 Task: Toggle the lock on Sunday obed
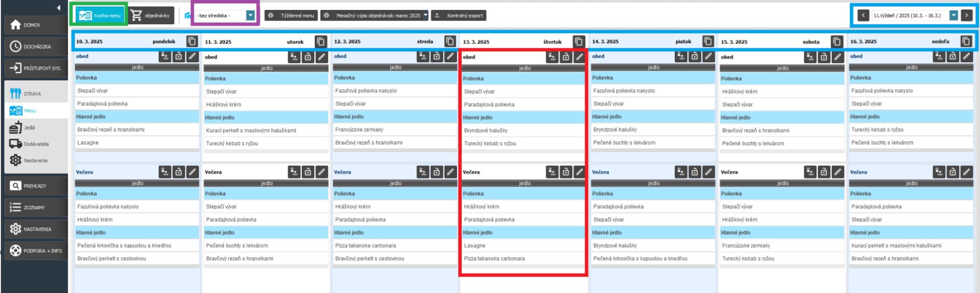[x=953, y=56]
